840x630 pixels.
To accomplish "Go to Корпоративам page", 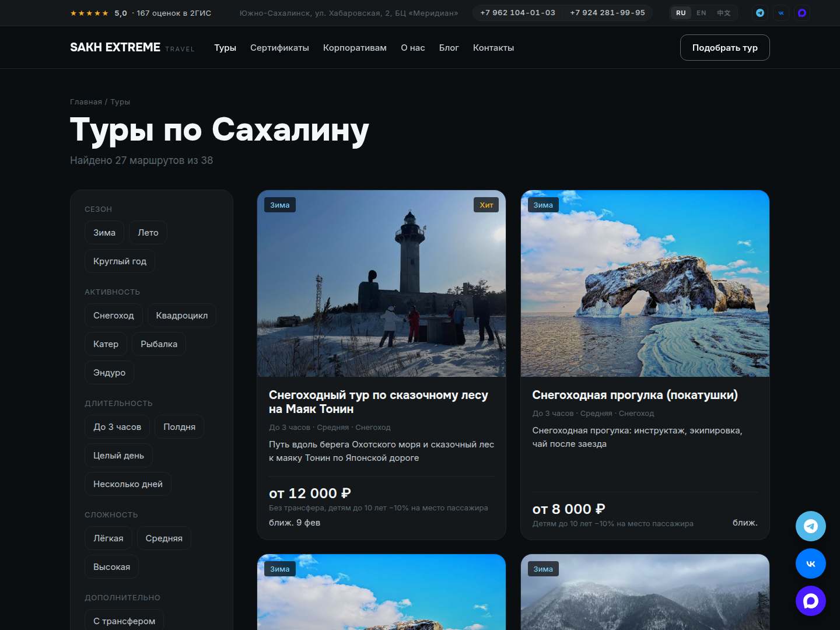I will coord(355,48).
